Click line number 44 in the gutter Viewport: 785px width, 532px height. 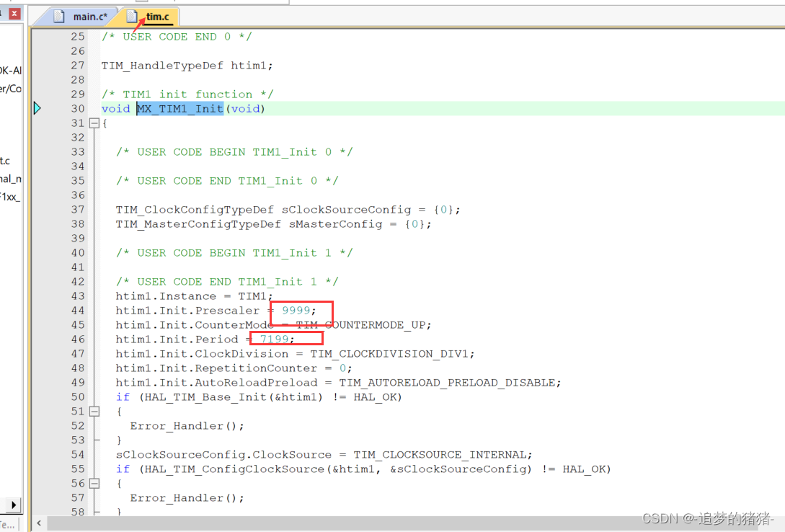pos(78,310)
